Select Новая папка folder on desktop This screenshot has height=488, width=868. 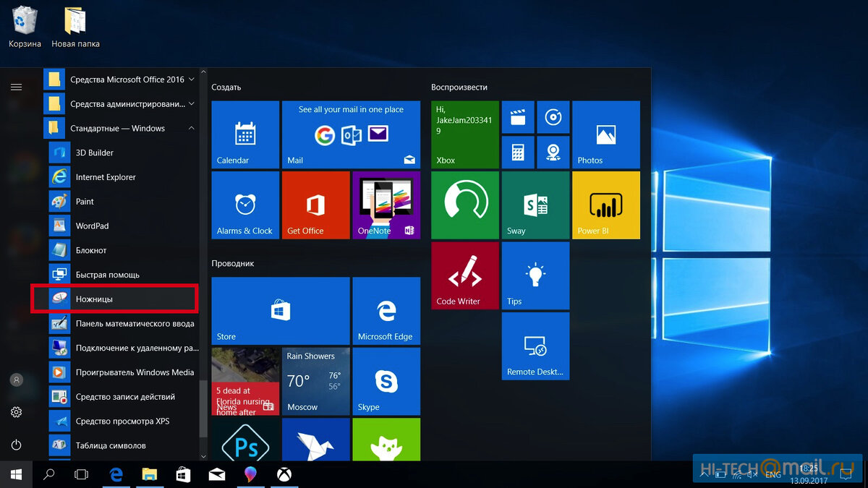tap(75, 27)
